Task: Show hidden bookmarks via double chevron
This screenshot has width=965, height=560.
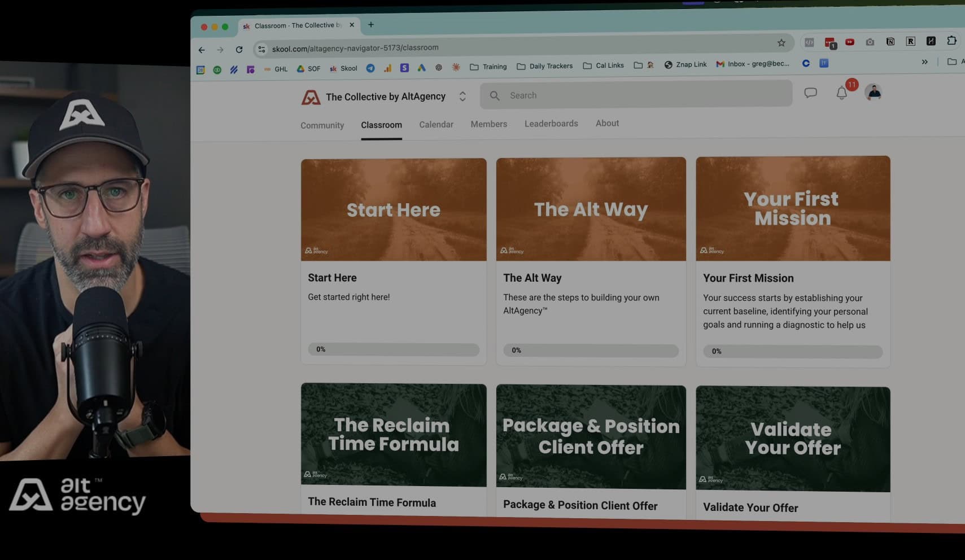Action: click(924, 62)
